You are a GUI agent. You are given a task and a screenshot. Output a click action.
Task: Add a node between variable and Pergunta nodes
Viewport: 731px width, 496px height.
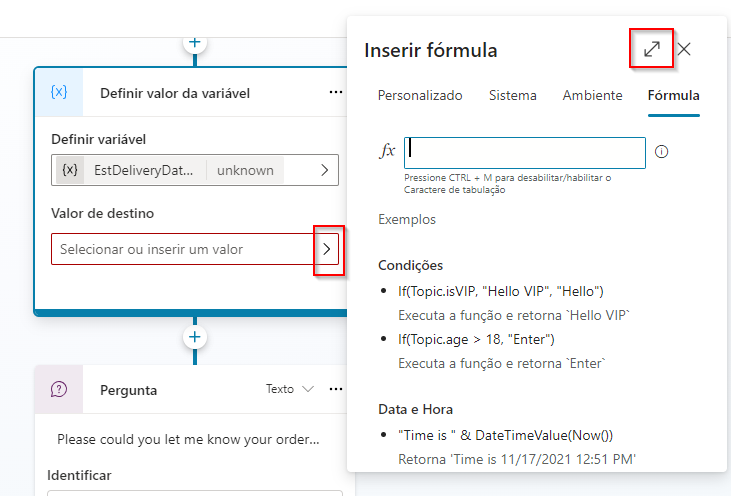tap(194, 337)
